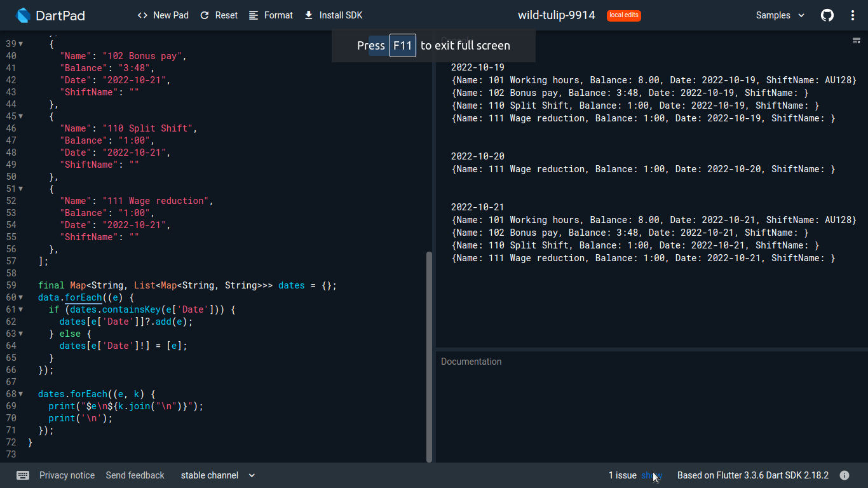868x488 pixels.
Task: Click the editor vertical scrollbar thumb
Action: (x=429, y=356)
